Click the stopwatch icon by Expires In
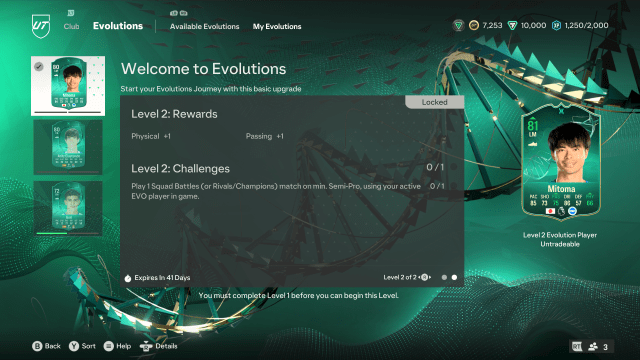 click(x=128, y=278)
